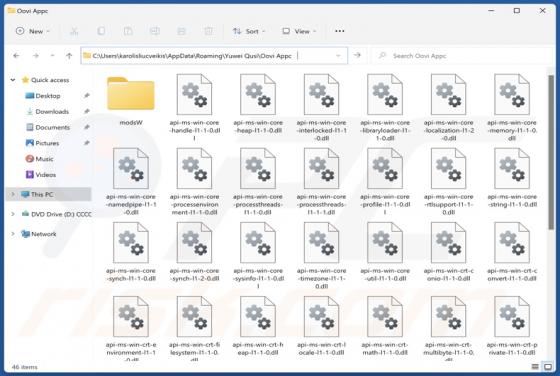The image size is (560, 376).
Task: Select api-ms-win-core-timezone-l1-1-0.dll file
Action: click(x=321, y=255)
